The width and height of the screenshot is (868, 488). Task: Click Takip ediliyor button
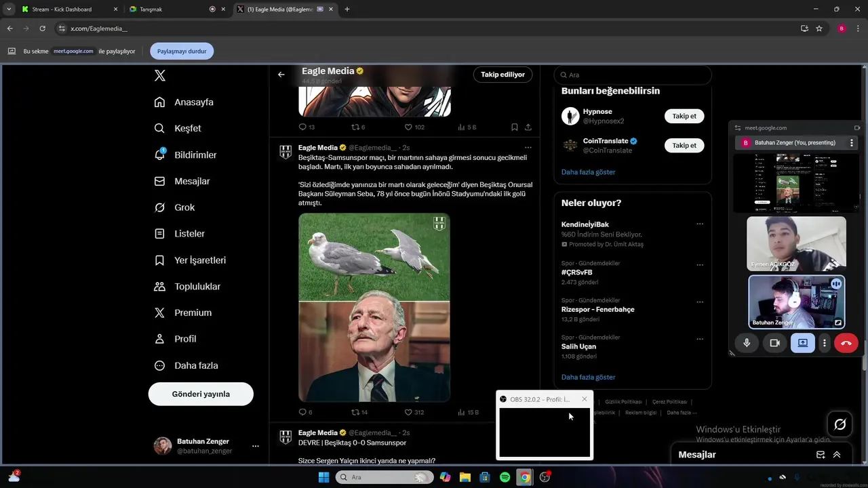pos(502,75)
